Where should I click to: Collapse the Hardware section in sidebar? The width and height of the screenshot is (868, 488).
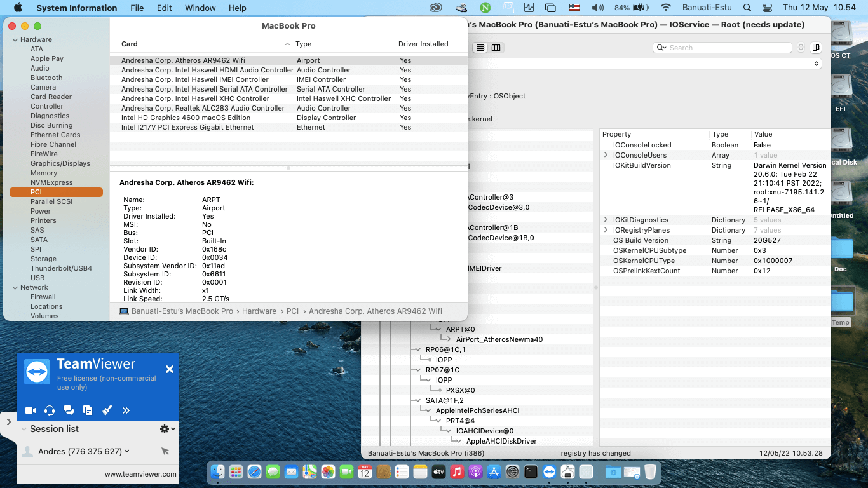point(15,39)
